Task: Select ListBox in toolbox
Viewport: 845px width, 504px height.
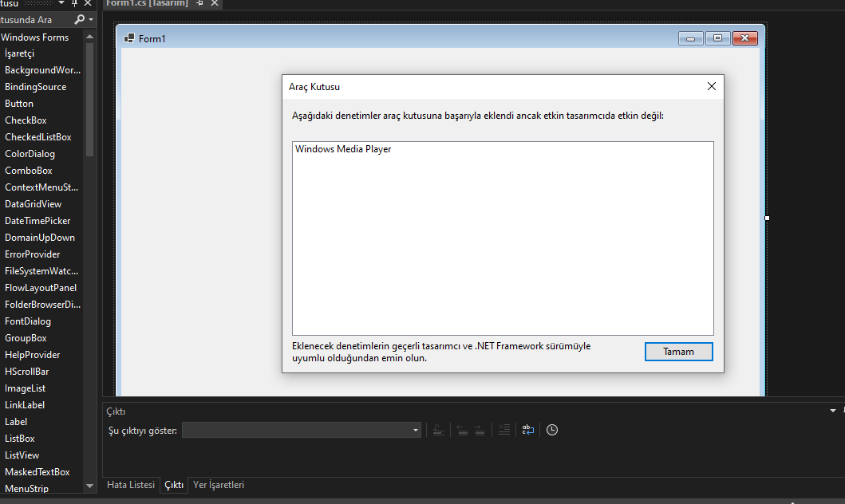Action: coord(19,439)
